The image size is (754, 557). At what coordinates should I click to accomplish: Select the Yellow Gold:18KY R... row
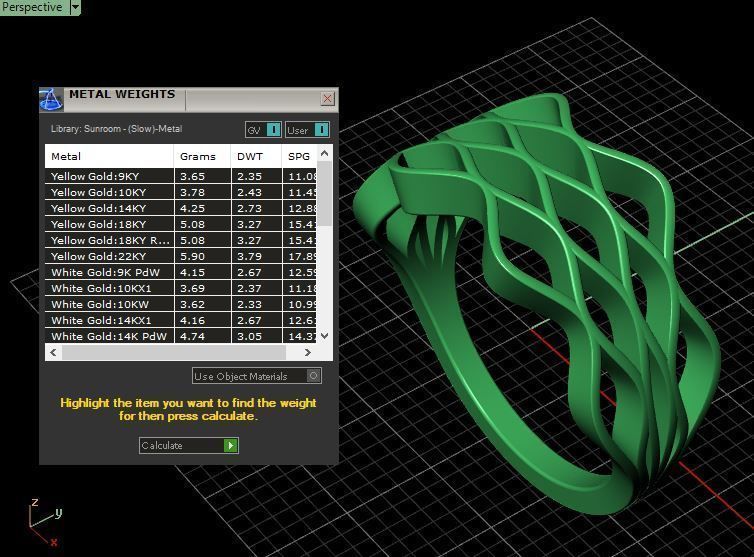[x=180, y=240]
